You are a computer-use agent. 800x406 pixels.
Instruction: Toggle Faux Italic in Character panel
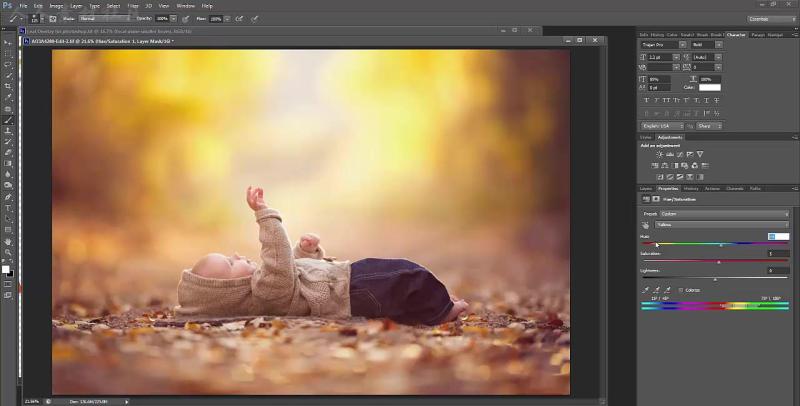(x=657, y=100)
